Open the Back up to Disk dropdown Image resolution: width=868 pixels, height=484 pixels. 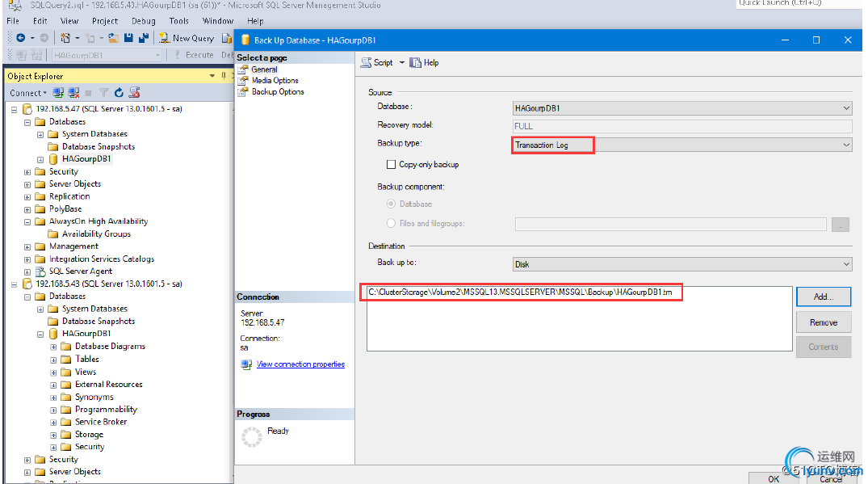pos(682,264)
